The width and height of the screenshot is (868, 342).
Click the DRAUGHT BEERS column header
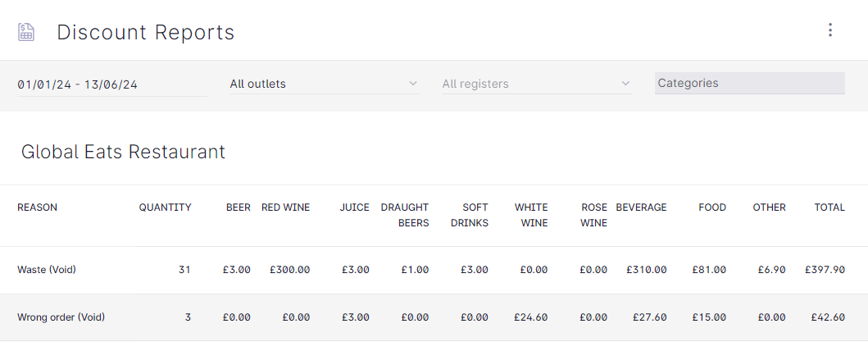pos(405,215)
